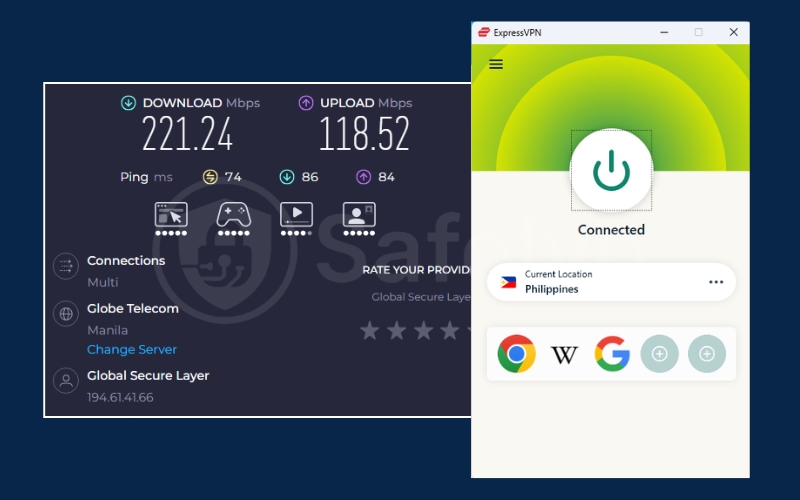Screen dimensions: 800x500
Task: Click the download arrow icon in Speedtest
Action: pyautogui.click(x=128, y=103)
